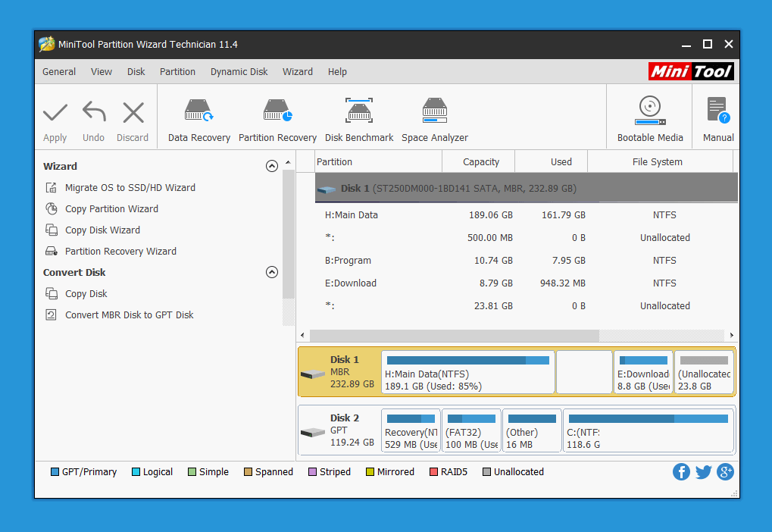Open the Partition menu

pyautogui.click(x=177, y=72)
